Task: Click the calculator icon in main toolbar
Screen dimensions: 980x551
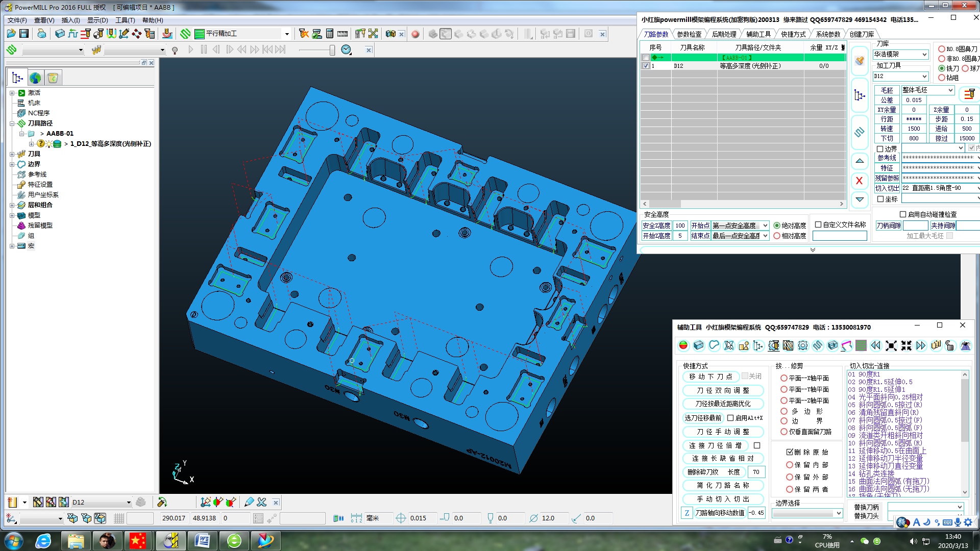Action: point(330,34)
